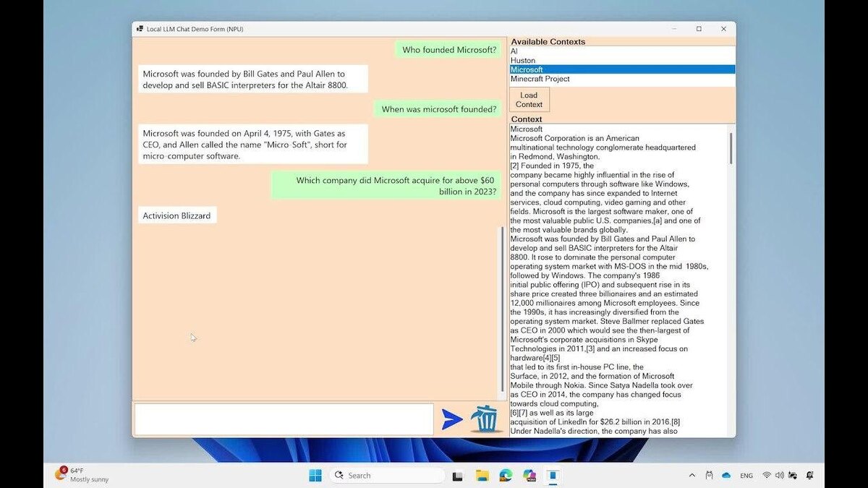Click the OneDrive cloud tray icon
868x488 pixels.
click(x=726, y=475)
